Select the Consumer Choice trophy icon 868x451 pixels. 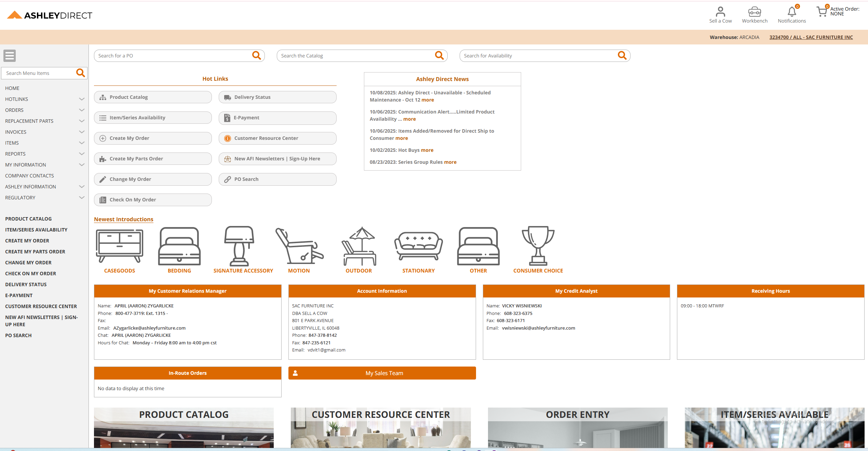[538, 246]
